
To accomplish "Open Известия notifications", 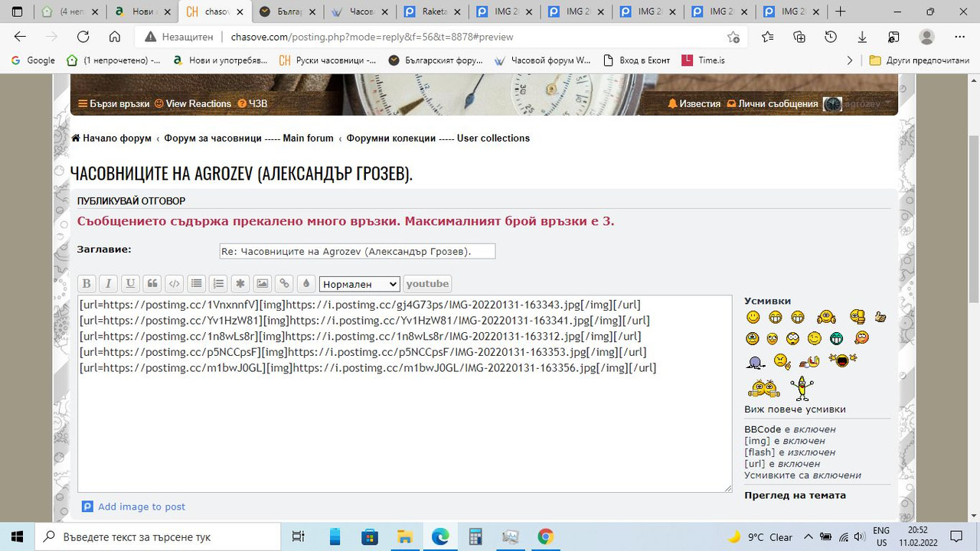I will [x=694, y=103].
